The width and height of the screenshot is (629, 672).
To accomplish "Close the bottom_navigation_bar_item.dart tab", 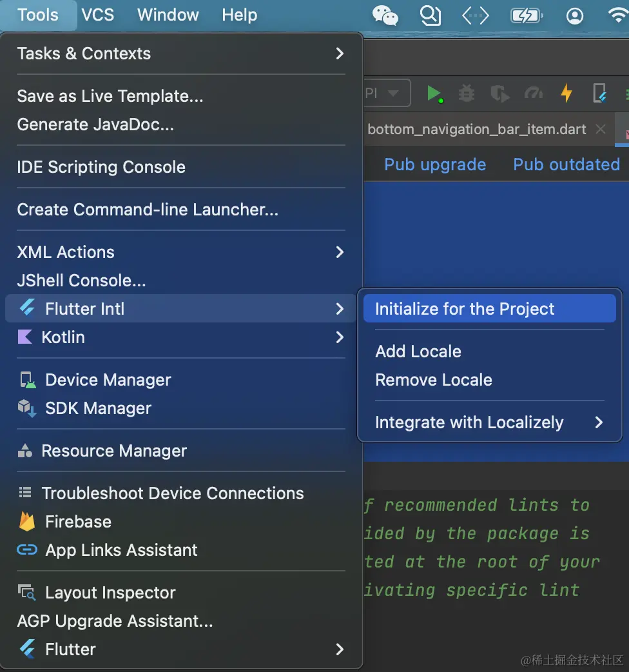I will [601, 129].
